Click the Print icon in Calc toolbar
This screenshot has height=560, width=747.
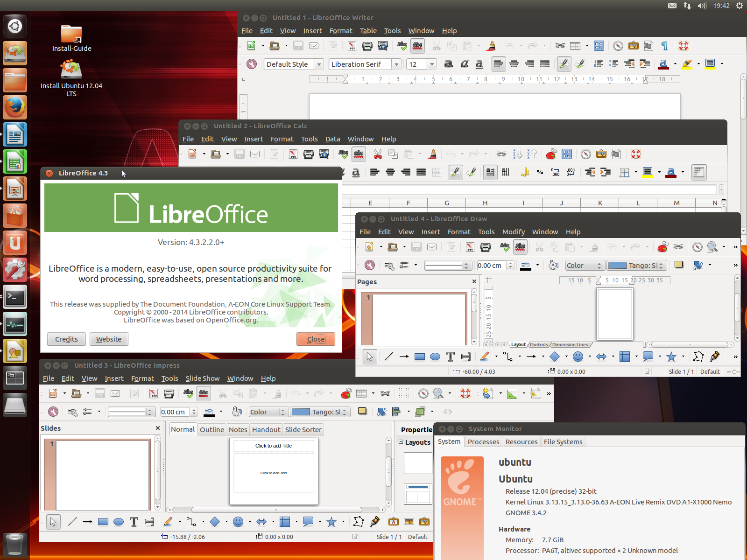point(308,154)
